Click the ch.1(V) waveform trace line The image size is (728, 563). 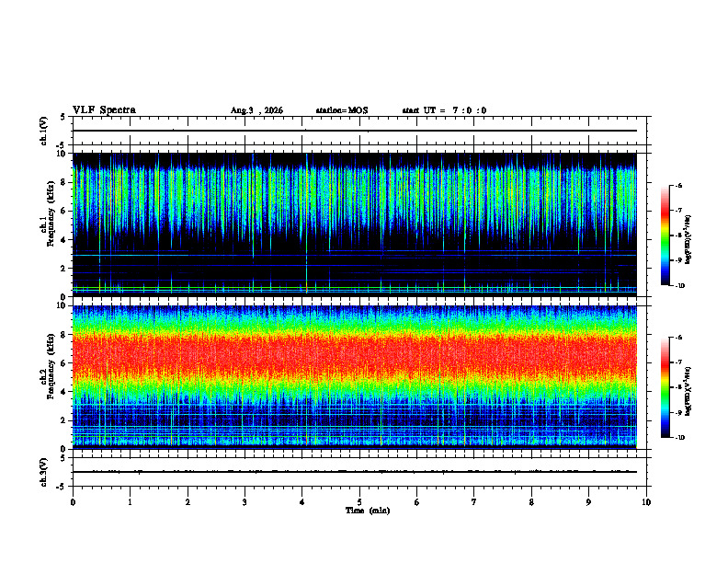point(354,131)
